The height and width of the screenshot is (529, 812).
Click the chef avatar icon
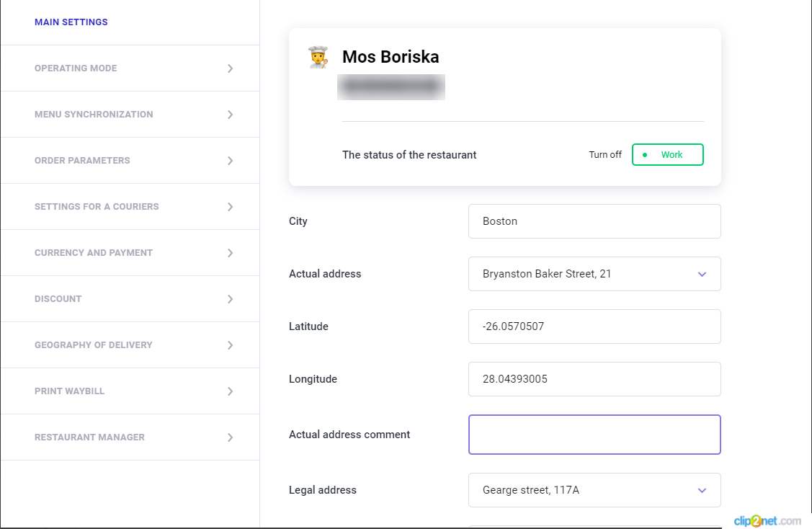pos(318,57)
